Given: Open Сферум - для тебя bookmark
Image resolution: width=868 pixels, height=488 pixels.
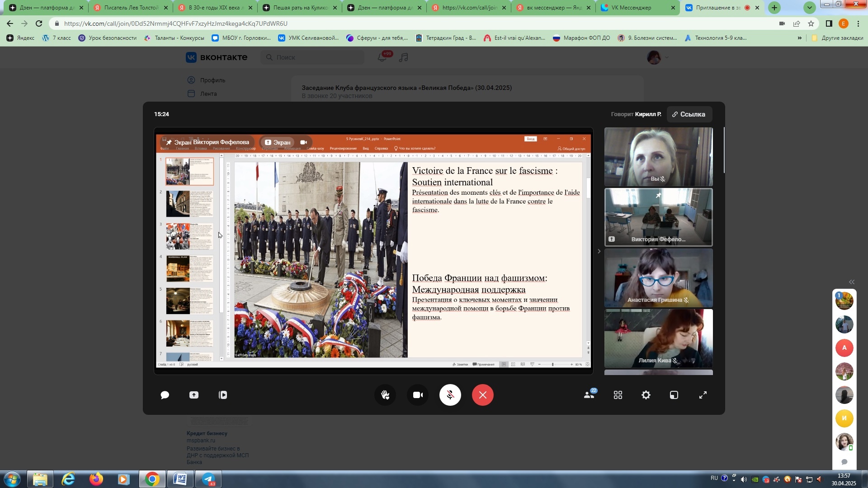Looking at the screenshot, I should [377, 38].
